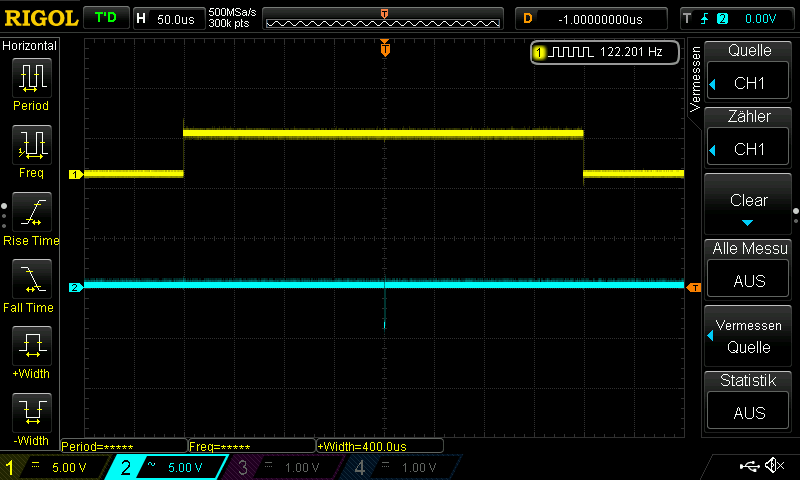
Task: Click the 500MSa/s sample rate readout
Action: tap(232, 13)
